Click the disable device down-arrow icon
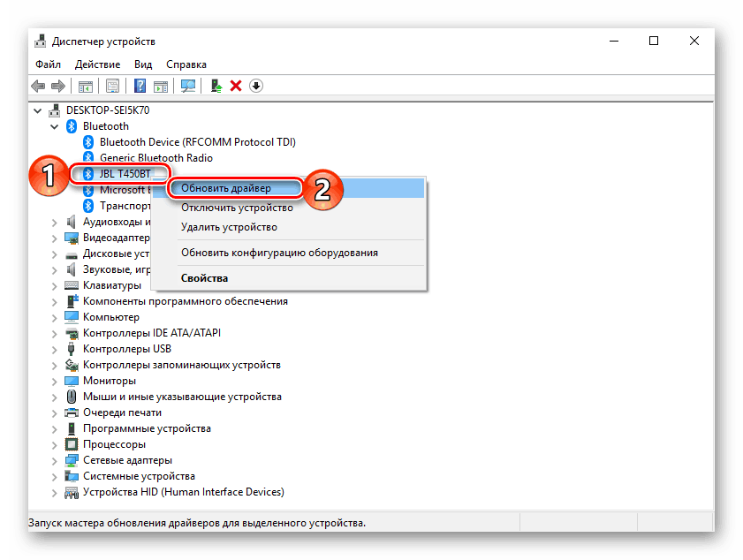This screenshot has height=560, width=743. point(256,86)
